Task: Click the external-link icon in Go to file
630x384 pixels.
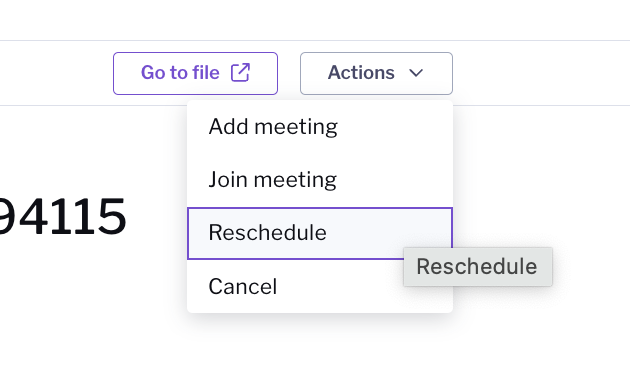Action: (240, 73)
